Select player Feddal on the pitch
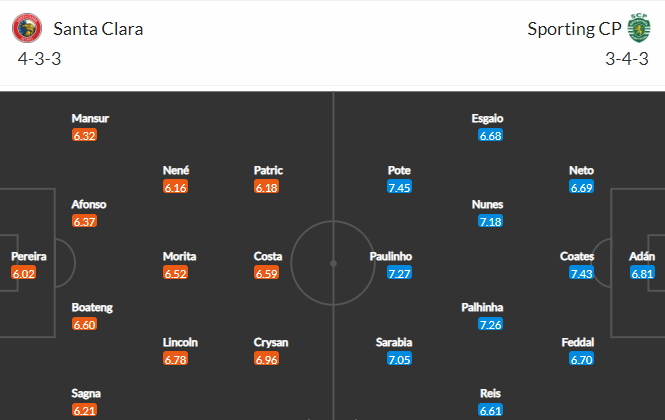The image size is (665, 420). [x=581, y=342]
